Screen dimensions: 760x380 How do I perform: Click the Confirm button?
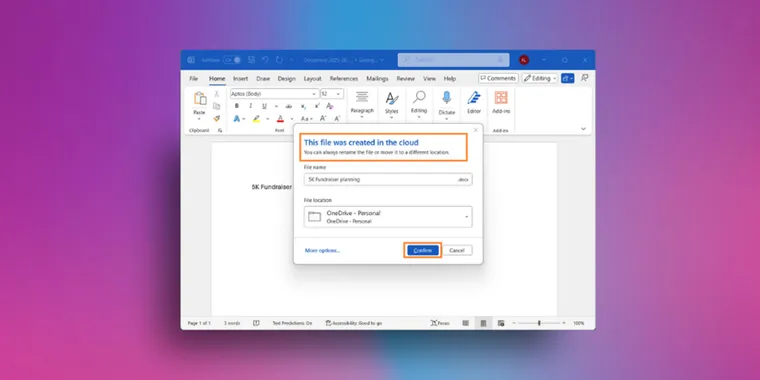coord(423,250)
